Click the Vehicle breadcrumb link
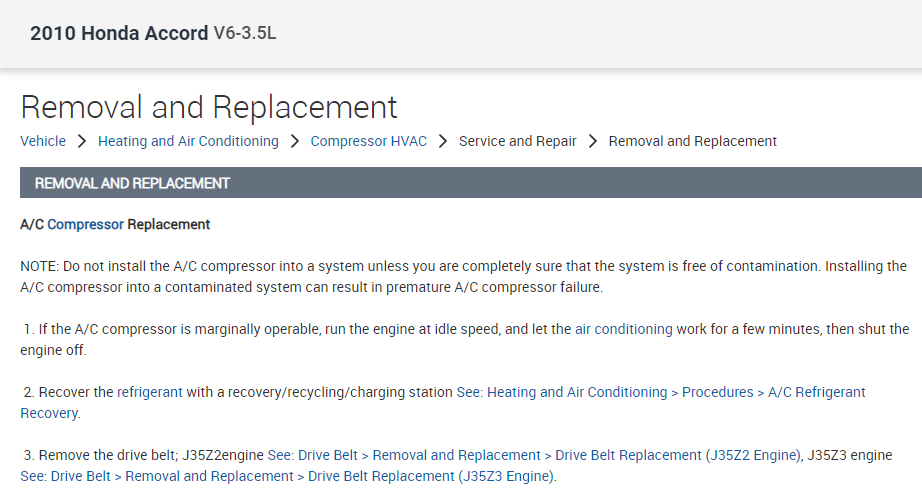Viewport: 922px width, 493px height. click(x=43, y=141)
